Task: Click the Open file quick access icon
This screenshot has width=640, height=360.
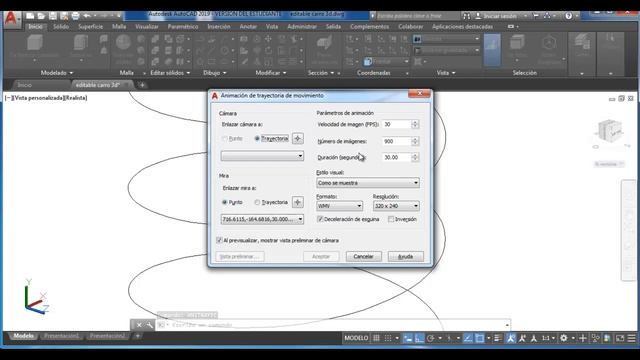Action: 41,16
